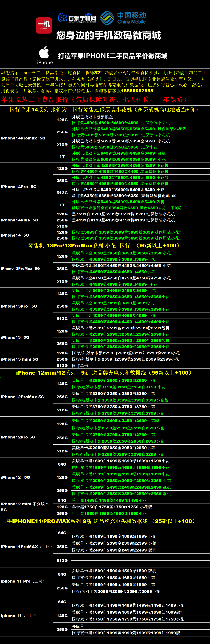
Task: Click the WeChat service number 18659052555
Action: [137, 91]
